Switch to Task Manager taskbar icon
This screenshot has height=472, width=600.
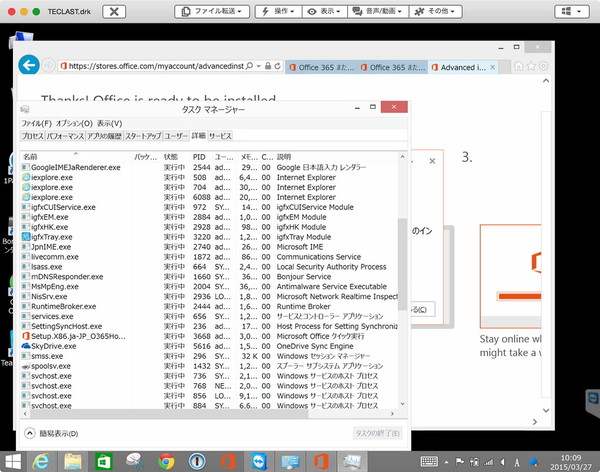(352, 462)
